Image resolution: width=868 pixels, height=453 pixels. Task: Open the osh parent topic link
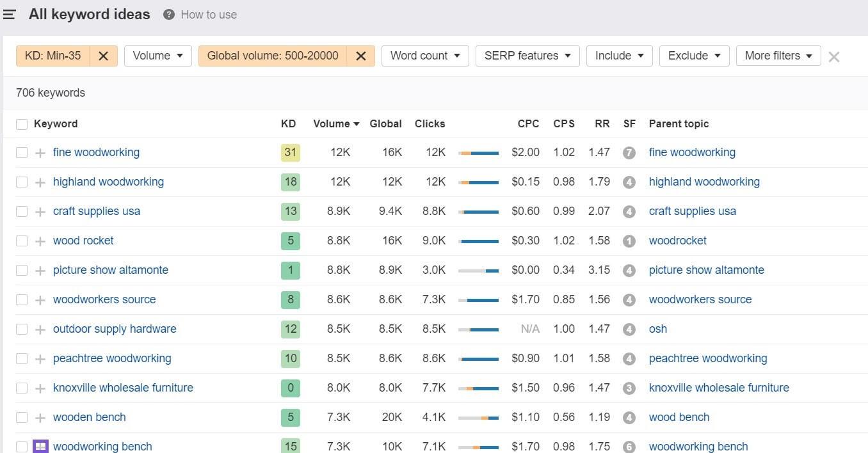click(x=658, y=329)
